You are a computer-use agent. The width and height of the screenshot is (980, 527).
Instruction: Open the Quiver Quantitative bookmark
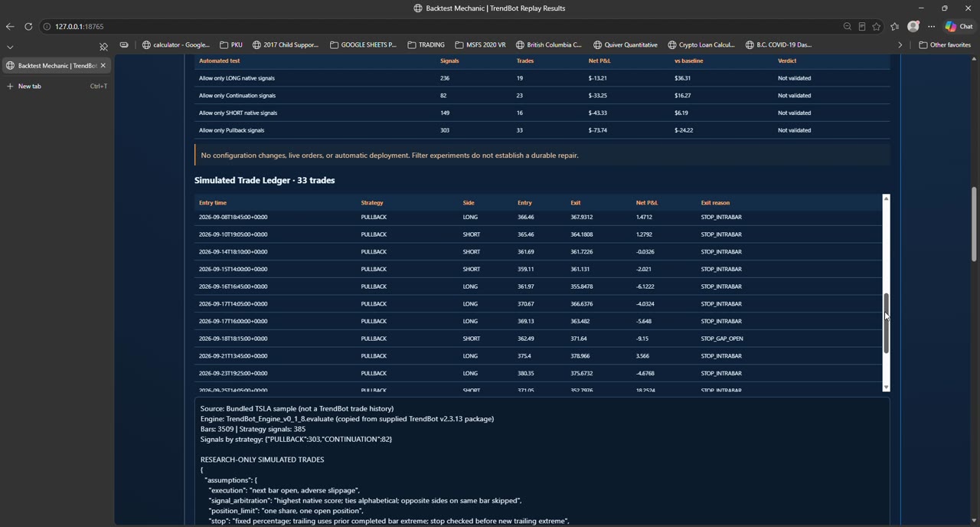pos(626,44)
